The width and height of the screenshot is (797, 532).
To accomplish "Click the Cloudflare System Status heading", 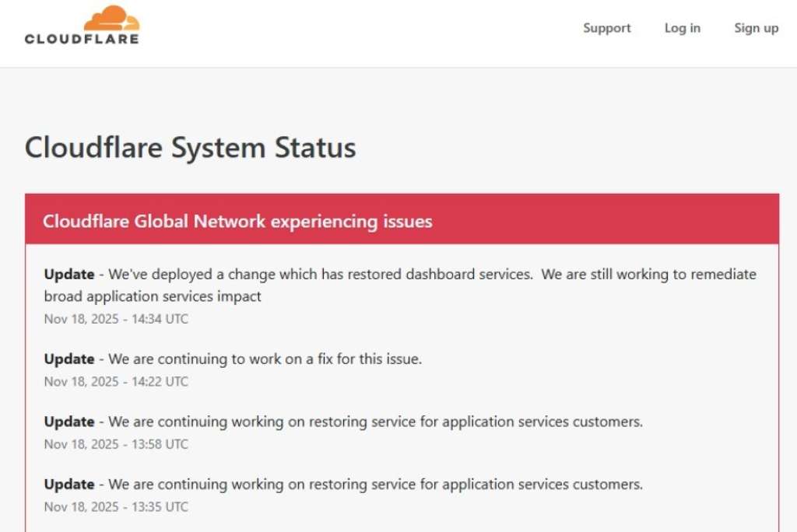I will (191, 147).
